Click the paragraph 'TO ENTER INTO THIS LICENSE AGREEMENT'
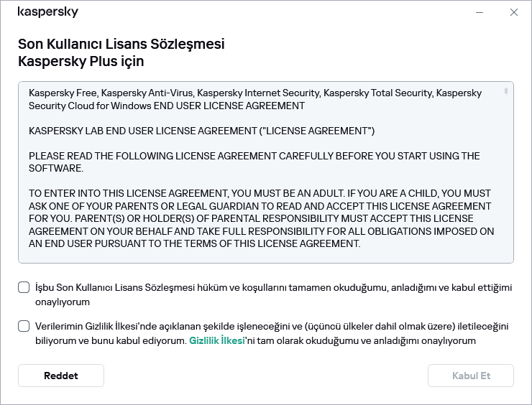The image size is (532, 405). click(x=259, y=218)
